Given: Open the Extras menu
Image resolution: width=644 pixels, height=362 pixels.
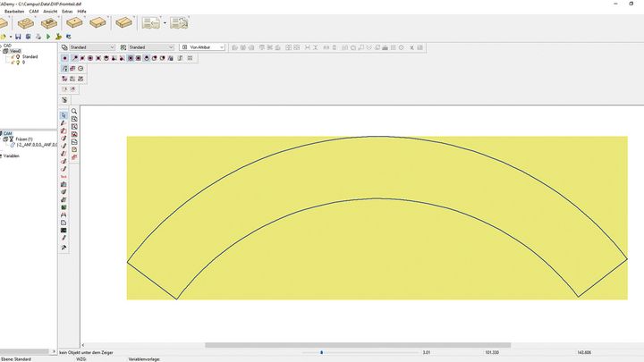Looking at the screenshot, I should pos(68,11).
